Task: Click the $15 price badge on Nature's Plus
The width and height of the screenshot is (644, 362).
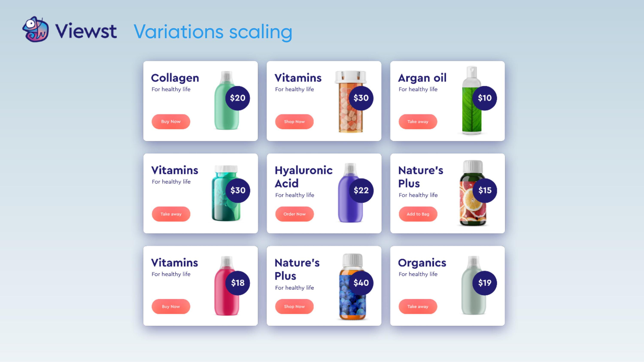Action: click(x=485, y=190)
